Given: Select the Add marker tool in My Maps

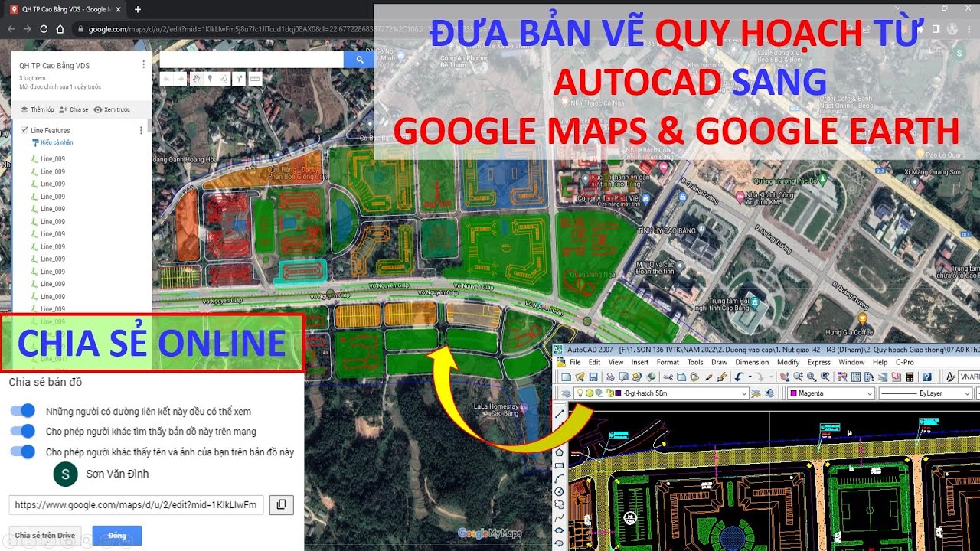Looking at the screenshot, I should pos(210,79).
